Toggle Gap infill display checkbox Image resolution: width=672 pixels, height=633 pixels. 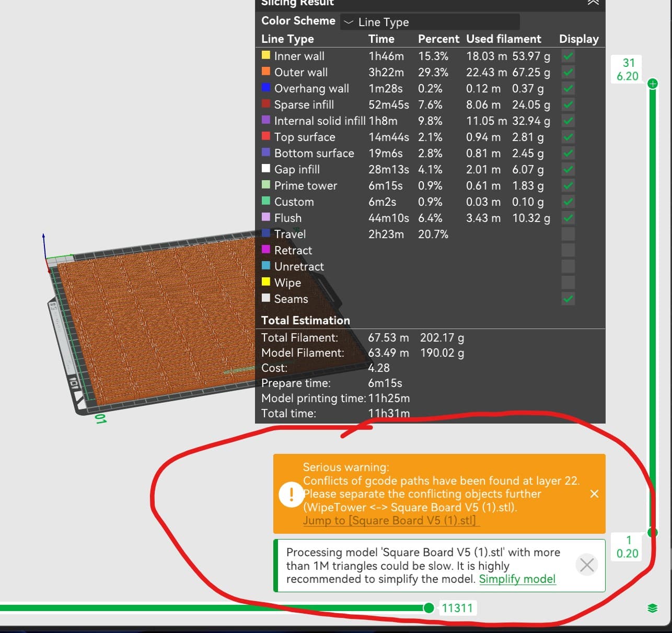tap(568, 169)
